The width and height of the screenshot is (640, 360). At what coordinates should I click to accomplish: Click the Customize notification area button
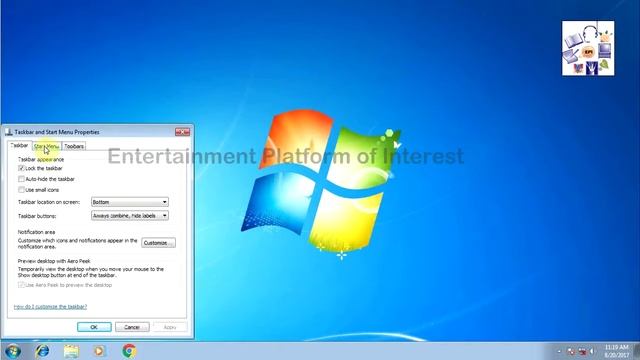pyautogui.click(x=158, y=243)
